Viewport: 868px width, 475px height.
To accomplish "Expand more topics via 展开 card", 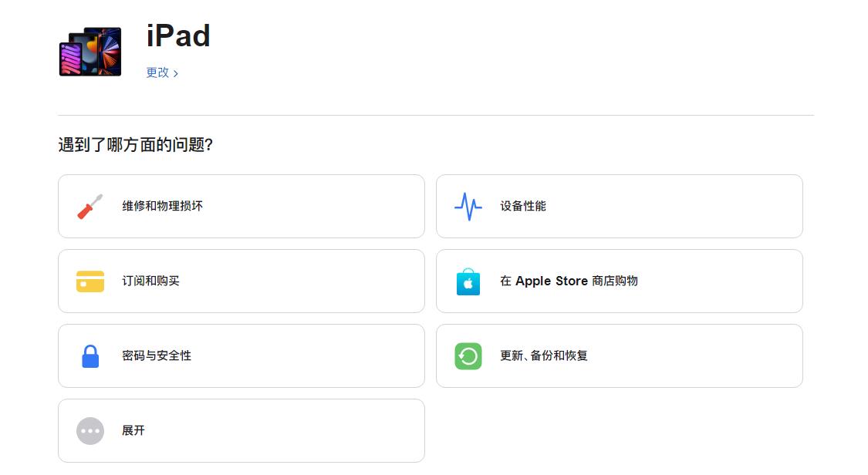I will (x=241, y=430).
